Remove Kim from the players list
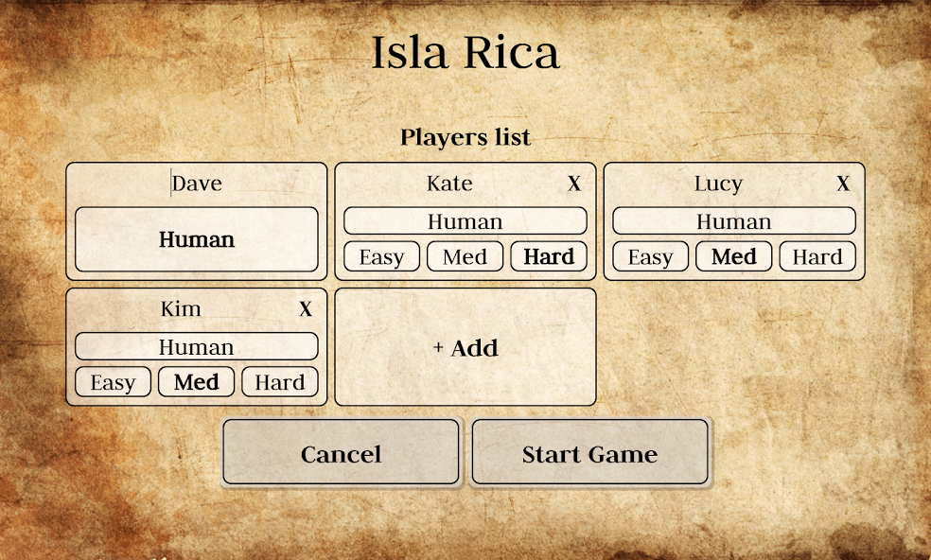The width and height of the screenshot is (931, 560). coord(307,307)
